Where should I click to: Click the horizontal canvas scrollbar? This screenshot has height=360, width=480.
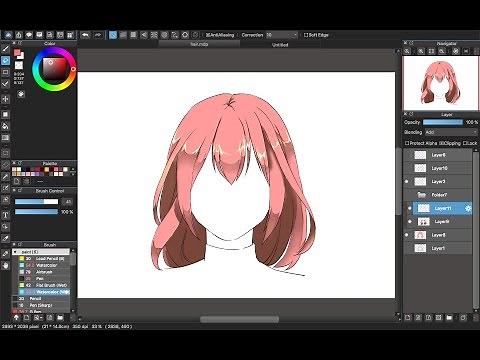tap(239, 319)
